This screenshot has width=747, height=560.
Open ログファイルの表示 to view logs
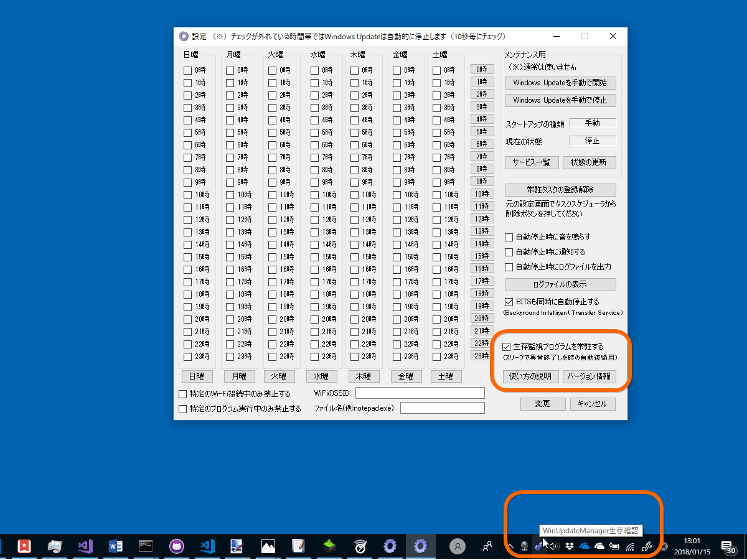tap(561, 284)
